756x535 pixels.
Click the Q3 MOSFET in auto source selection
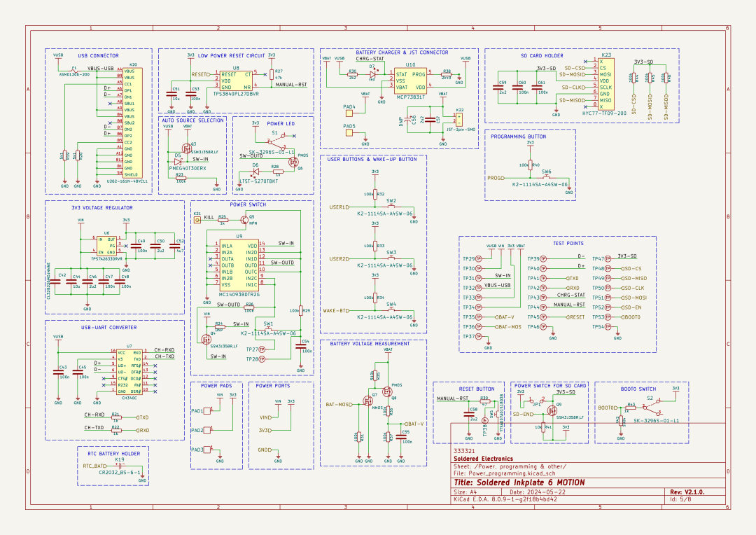186,148
